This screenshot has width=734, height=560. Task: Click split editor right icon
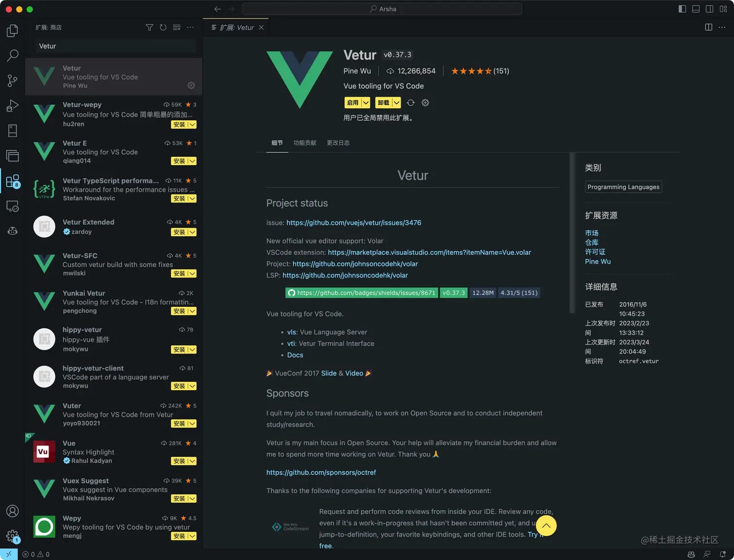(x=709, y=27)
